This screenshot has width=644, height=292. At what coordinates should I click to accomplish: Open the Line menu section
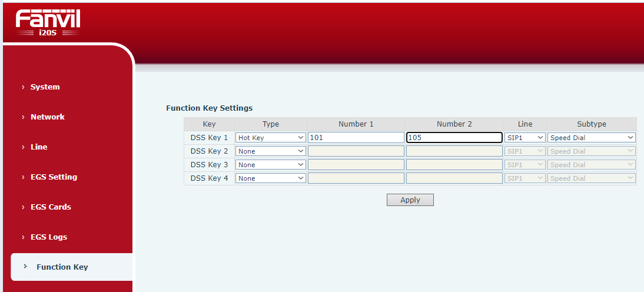tap(39, 147)
